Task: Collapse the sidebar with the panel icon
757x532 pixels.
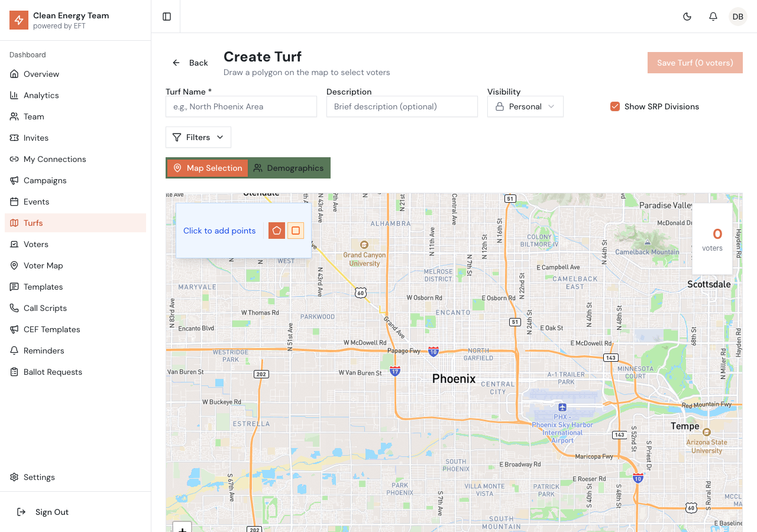Action: (x=166, y=16)
